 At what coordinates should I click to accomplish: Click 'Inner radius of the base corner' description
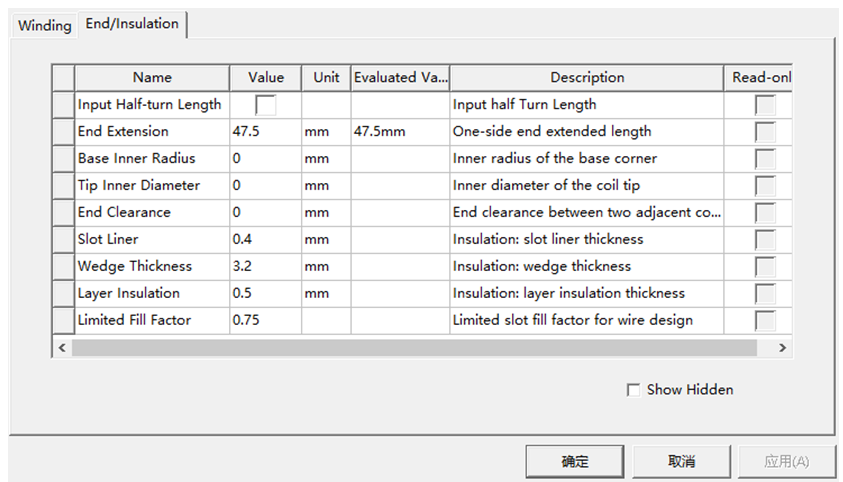click(x=587, y=159)
